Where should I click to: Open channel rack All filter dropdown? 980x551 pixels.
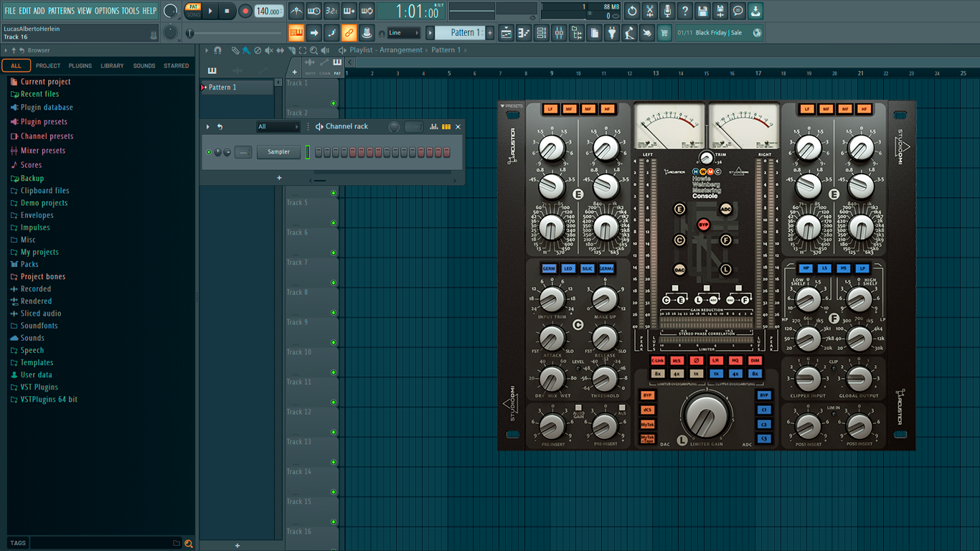click(x=278, y=126)
